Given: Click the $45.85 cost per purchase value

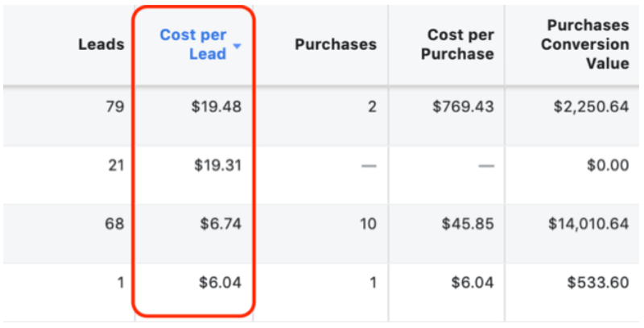Looking at the screenshot, I should tap(468, 223).
